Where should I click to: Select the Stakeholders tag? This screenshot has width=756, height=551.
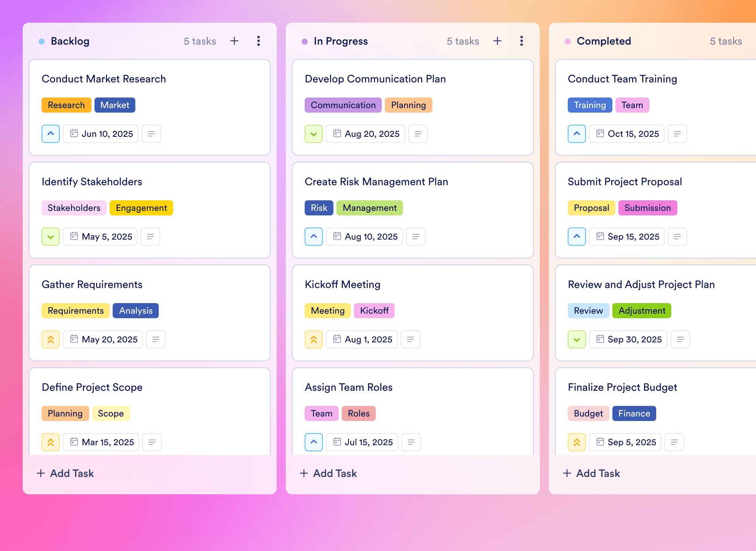[74, 208]
